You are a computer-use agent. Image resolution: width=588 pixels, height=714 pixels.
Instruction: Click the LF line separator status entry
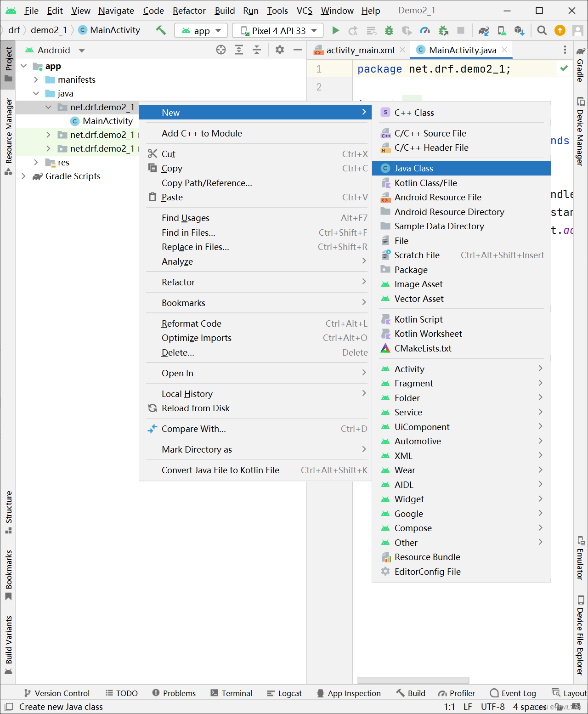tap(468, 707)
